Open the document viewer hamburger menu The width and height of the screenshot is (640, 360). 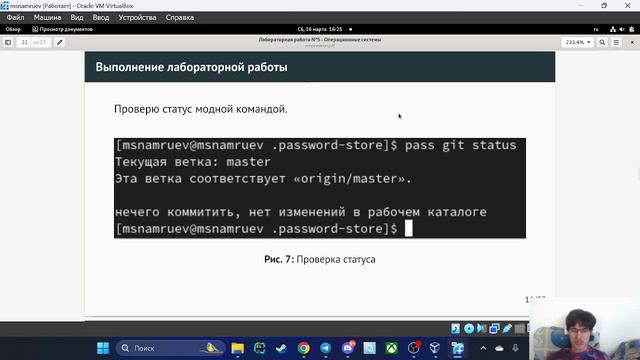point(616,42)
